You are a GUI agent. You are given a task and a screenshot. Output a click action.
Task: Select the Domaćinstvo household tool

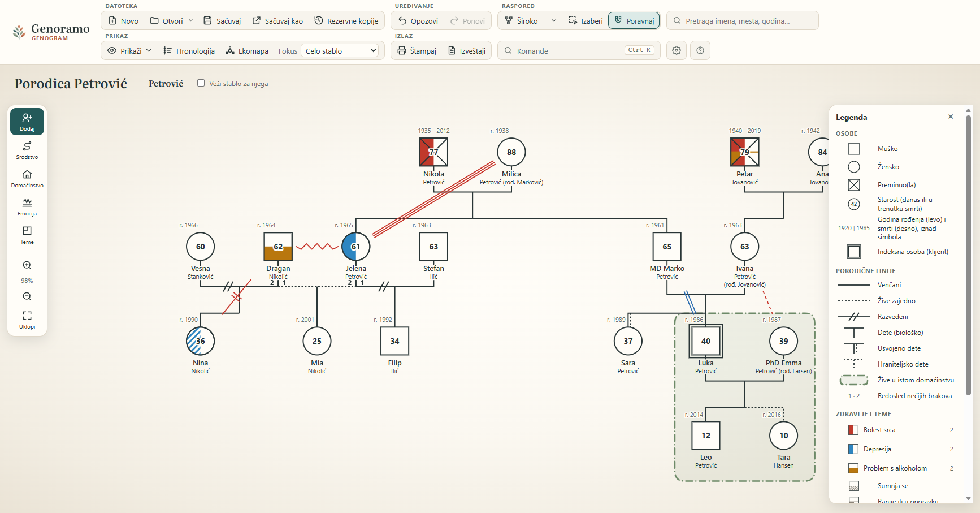click(27, 178)
